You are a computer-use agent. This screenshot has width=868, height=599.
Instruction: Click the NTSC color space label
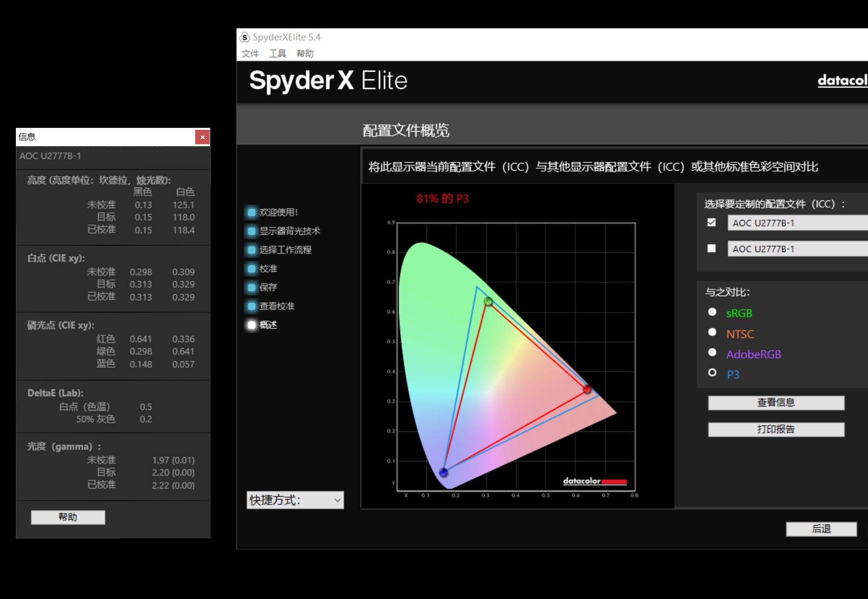coord(740,334)
